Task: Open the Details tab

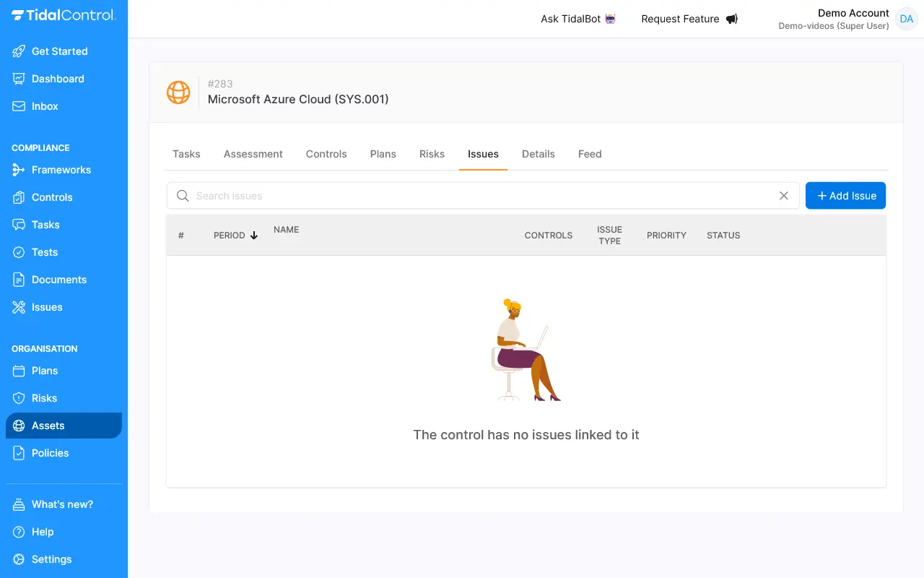Action: (x=539, y=154)
